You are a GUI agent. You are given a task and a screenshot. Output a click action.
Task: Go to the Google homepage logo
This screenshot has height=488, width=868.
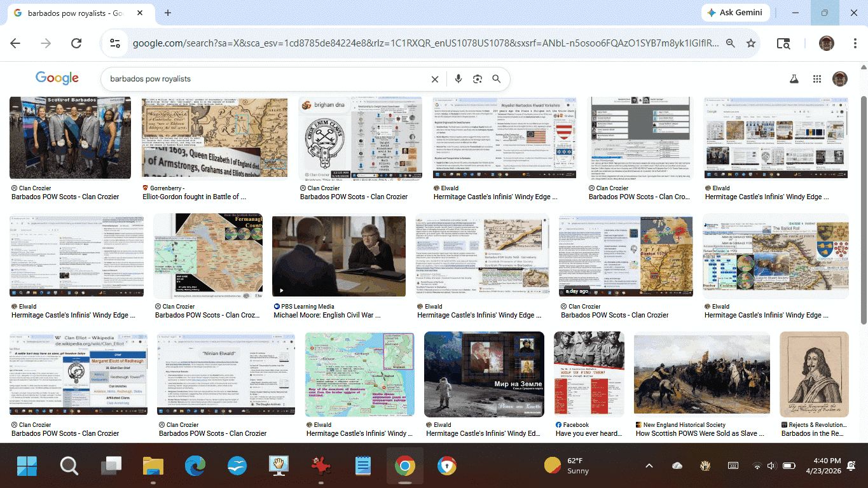point(57,78)
